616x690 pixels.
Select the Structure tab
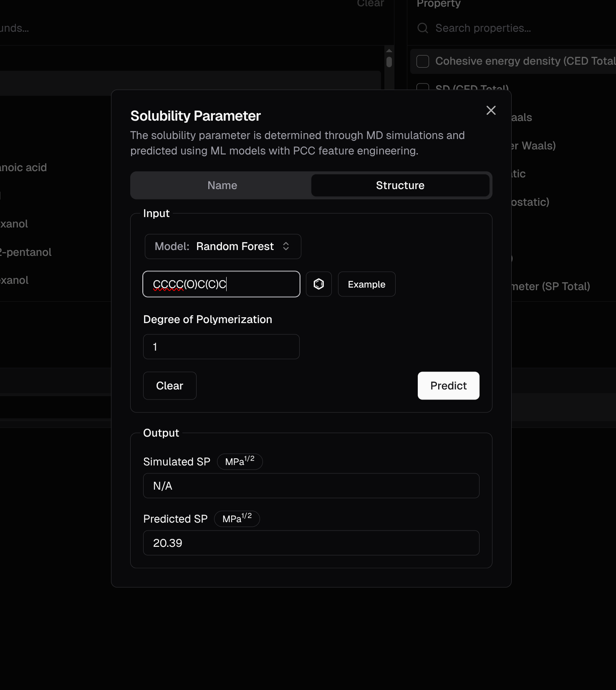[x=400, y=185]
